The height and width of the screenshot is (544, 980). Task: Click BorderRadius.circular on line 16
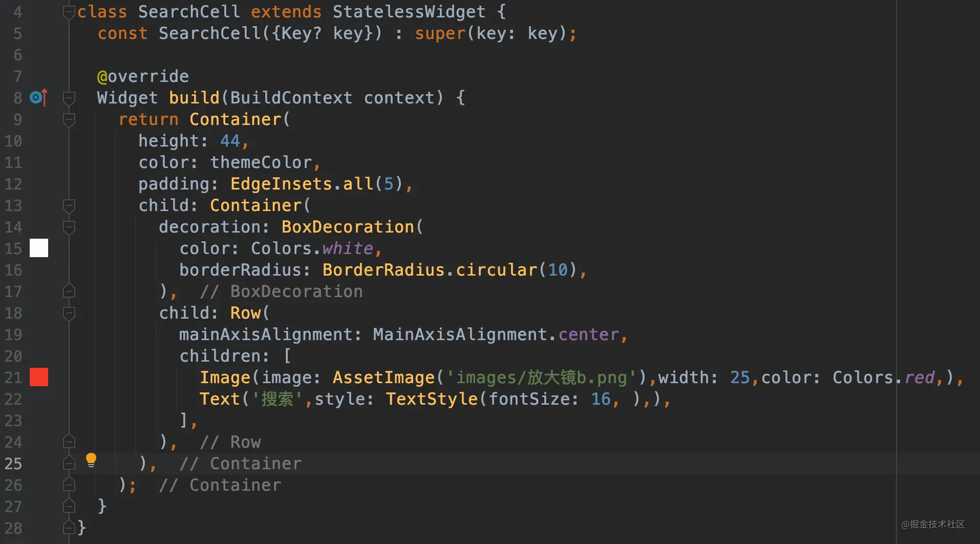pos(430,270)
